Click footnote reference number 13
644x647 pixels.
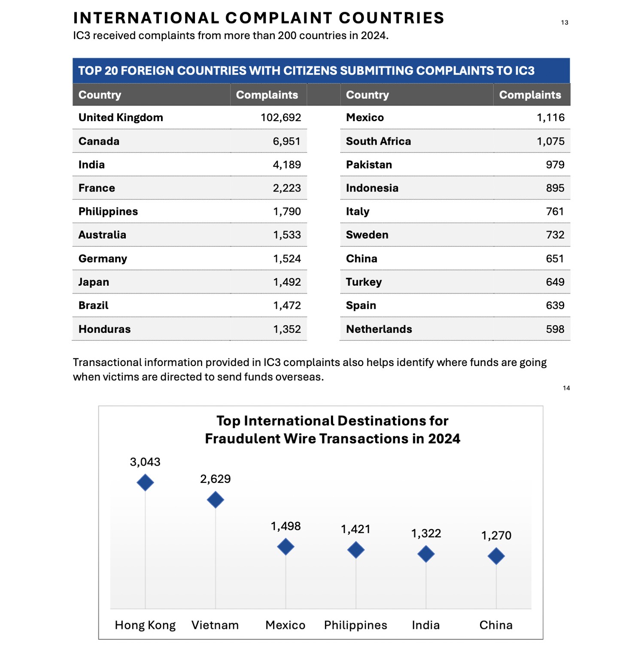[x=565, y=22]
